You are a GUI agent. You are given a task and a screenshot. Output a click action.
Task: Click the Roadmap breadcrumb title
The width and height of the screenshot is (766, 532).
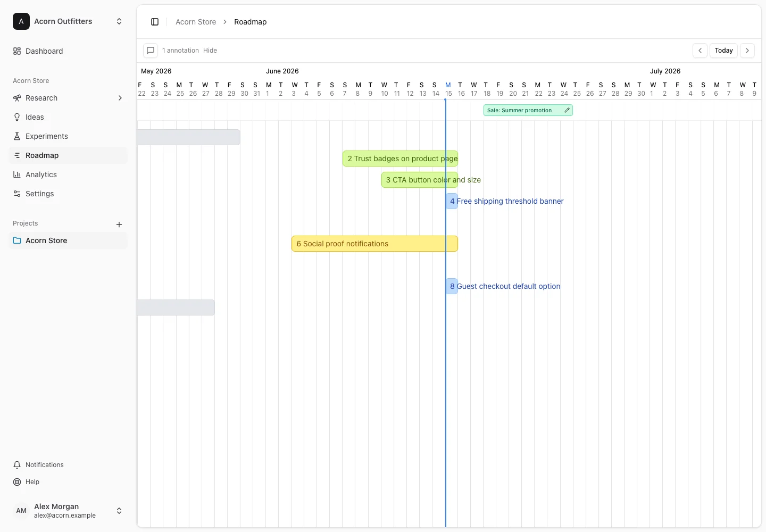pyautogui.click(x=251, y=22)
